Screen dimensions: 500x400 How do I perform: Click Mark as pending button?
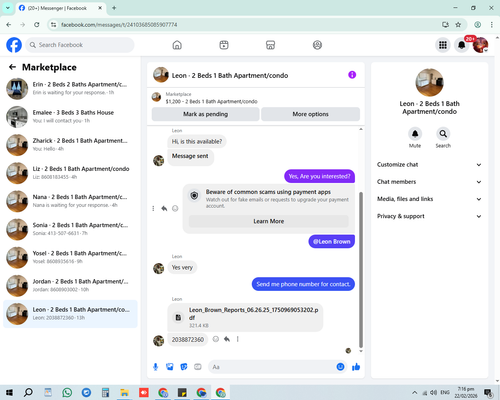click(x=206, y=114)
